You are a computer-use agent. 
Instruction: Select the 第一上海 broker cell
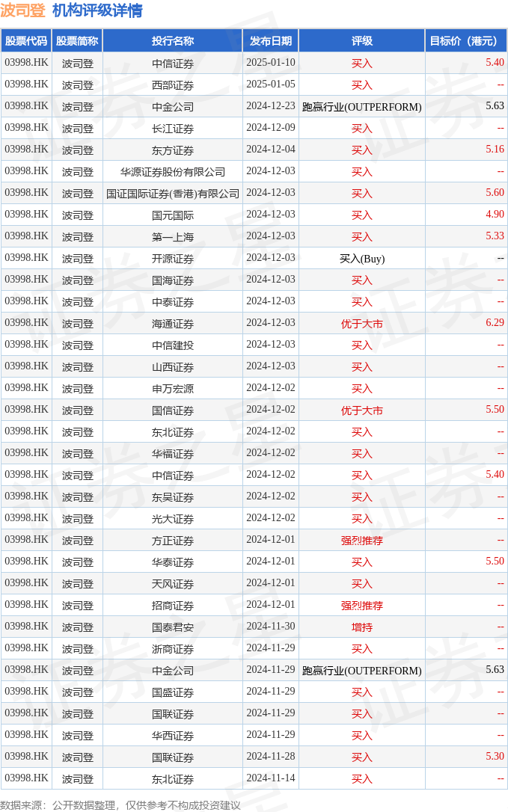click(x=173, y=237)
